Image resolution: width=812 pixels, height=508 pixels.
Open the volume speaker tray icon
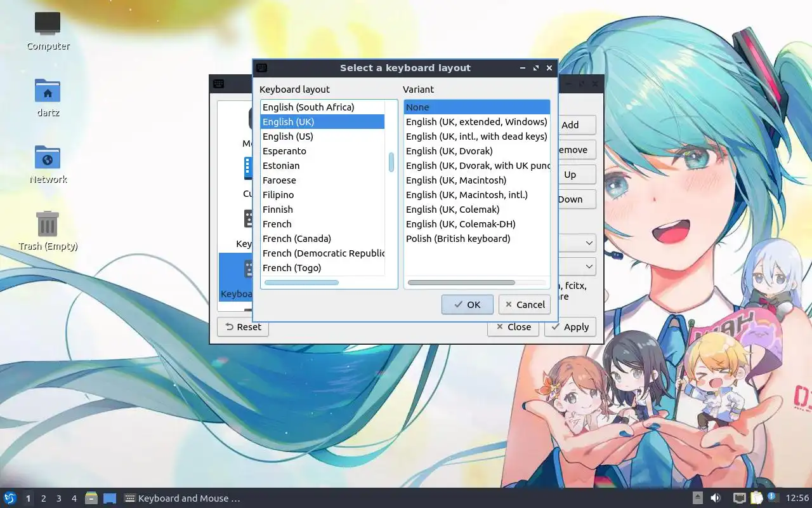pyautogui.click(x=716, y=498)
